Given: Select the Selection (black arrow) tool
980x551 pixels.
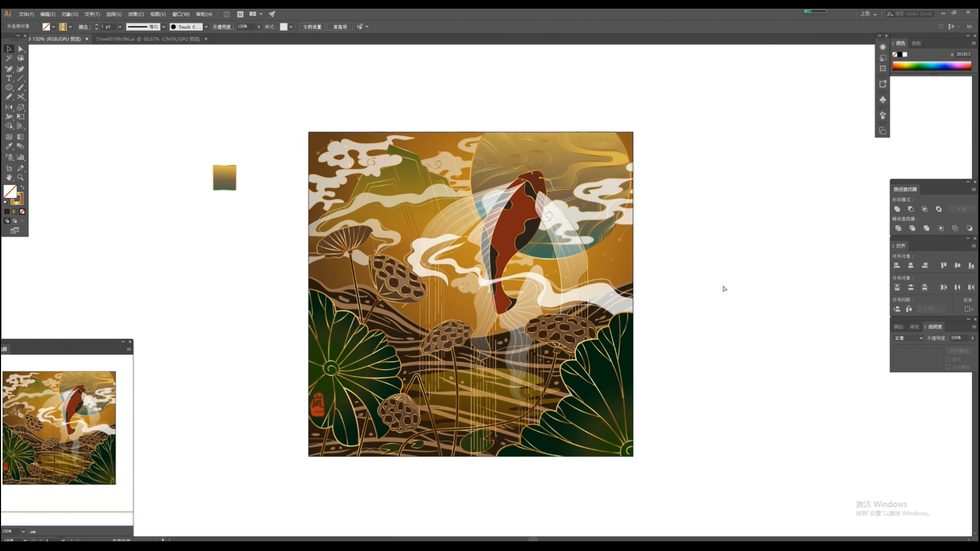Looking at the screenshot, I should (9, 49).
